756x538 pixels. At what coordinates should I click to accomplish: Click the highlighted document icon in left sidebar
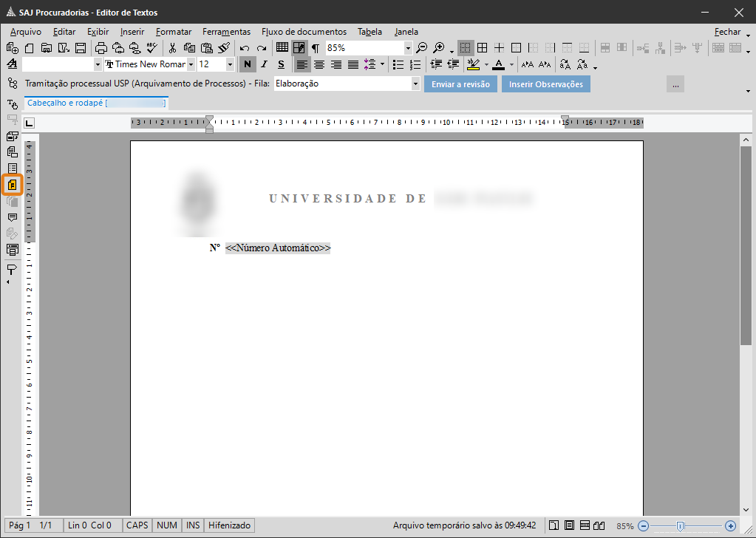pyautogui.click(x=13, y=185)
